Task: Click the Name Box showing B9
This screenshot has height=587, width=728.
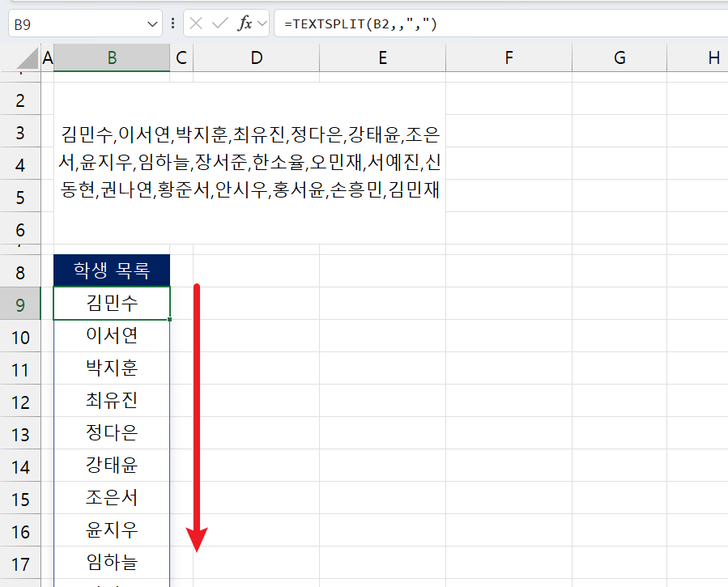Action: point(85,23)
